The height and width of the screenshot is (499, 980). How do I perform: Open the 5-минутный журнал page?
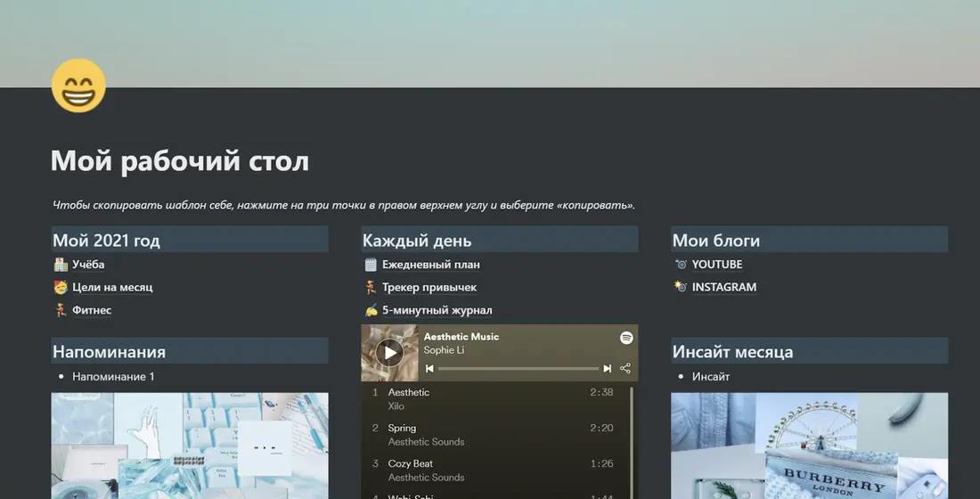[x=437, y=310]
